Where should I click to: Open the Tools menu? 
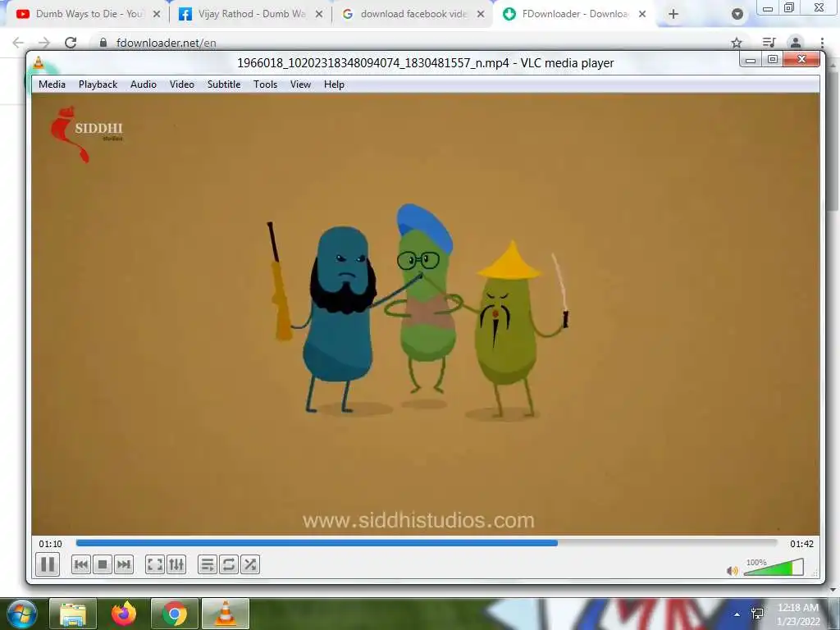point(265,84)
